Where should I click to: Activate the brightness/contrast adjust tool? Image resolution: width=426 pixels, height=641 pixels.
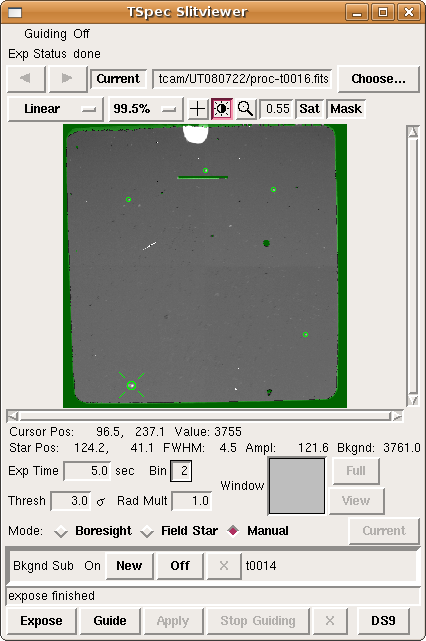(x=222, y=109)
